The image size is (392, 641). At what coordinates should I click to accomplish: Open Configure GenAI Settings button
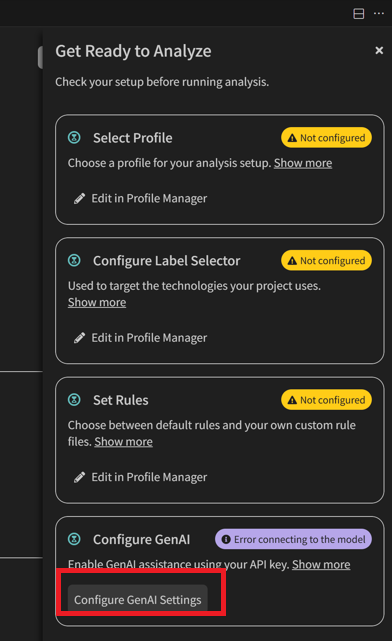137,599
